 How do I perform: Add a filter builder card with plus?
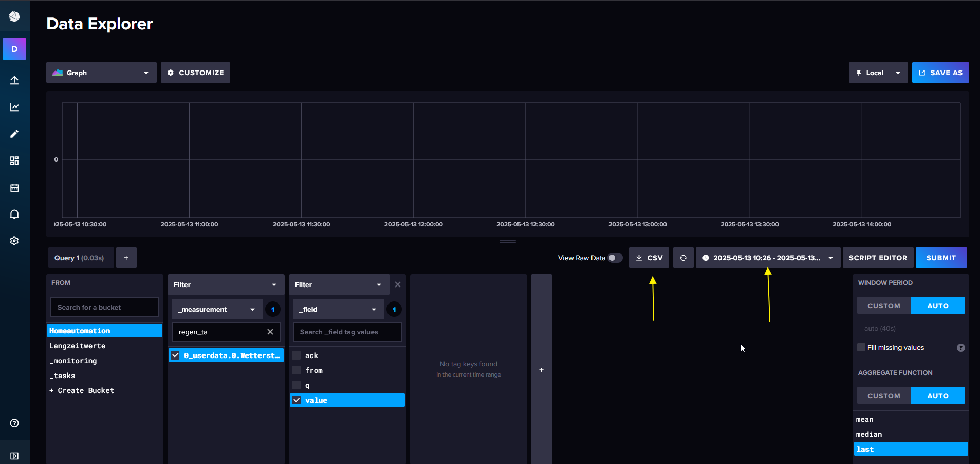pos(542,370)
